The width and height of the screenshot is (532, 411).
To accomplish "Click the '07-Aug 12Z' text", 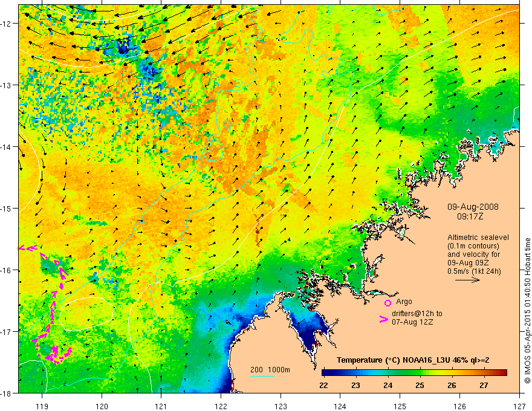I will 412,322.
